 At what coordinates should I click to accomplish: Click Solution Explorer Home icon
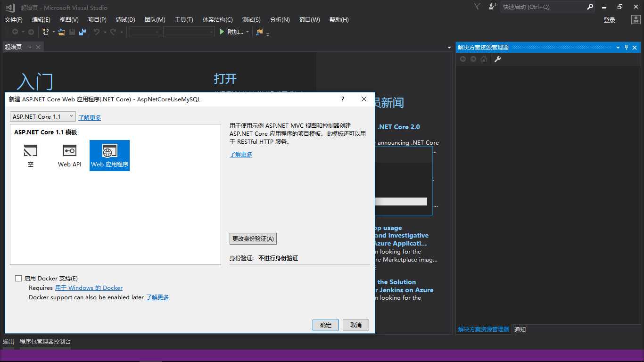click(x=484, y=59)
